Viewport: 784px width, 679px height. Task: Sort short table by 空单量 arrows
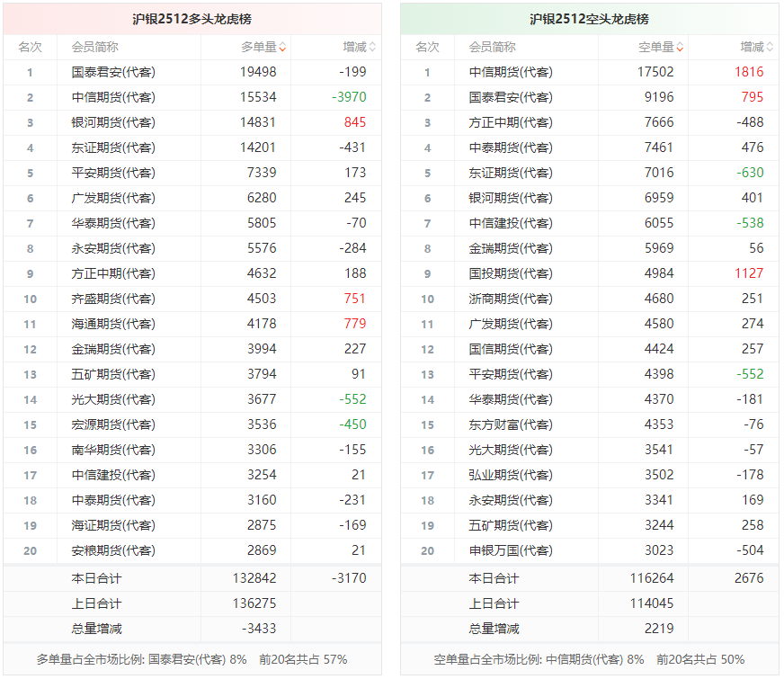click(x=680, y=48)
